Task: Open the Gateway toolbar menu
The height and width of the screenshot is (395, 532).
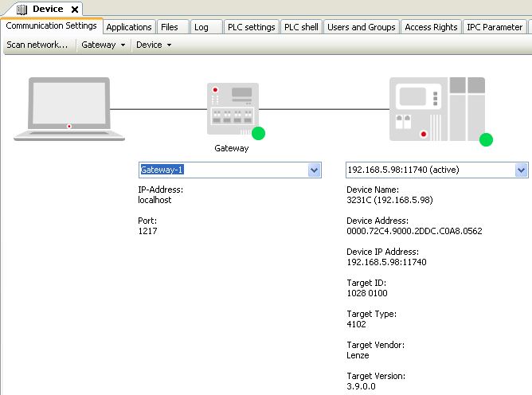Action: point(104,45)
